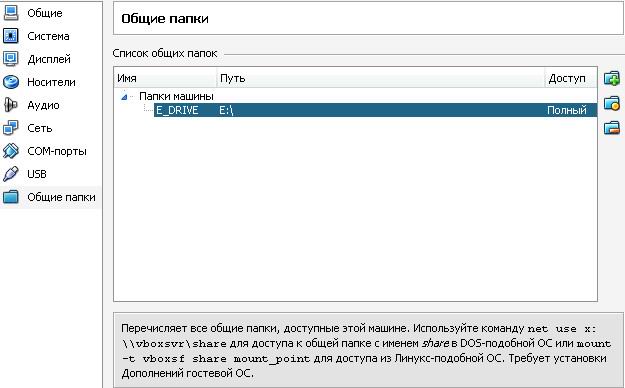The height and width of the screenshot is (388, 625).
Task: Click the COM-порты connector icon
Action: coord(11,151)
